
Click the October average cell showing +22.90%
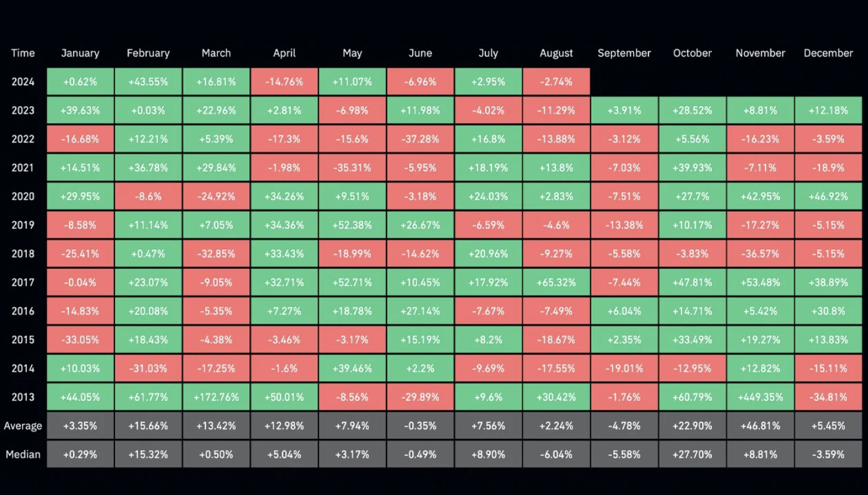(x=692, y=426)
